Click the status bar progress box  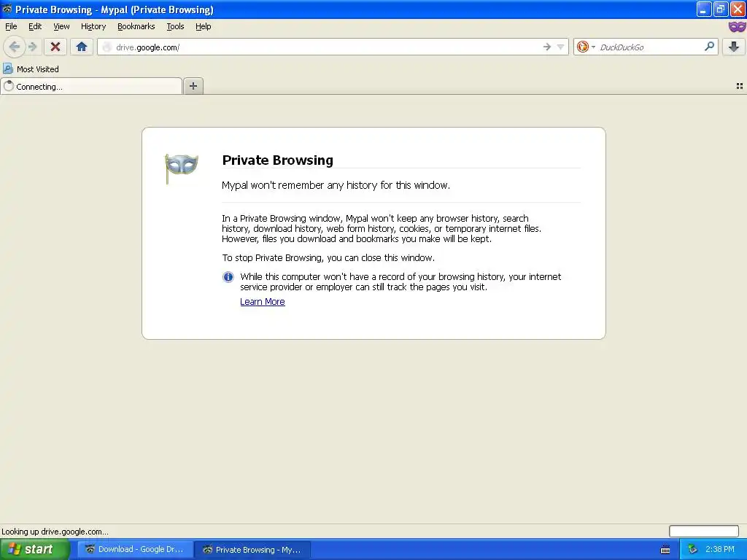pyautogui.click(x=704, y=531)
